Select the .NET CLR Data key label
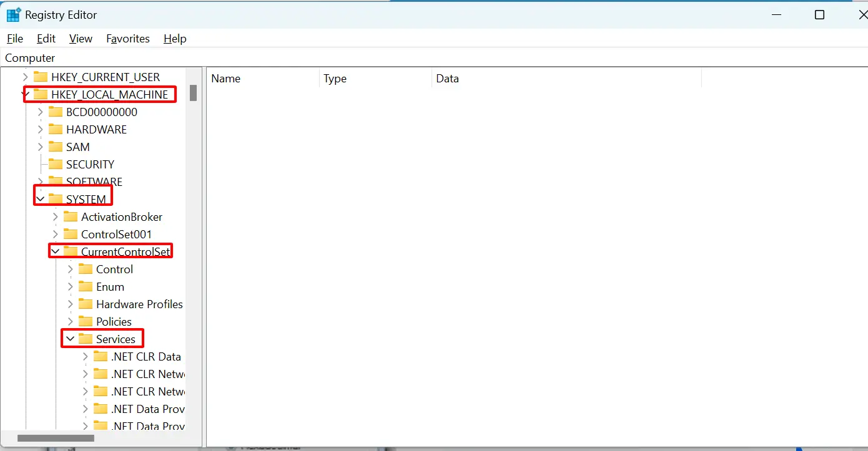Screen dimensions: 868x451 [x=146, y=356]
